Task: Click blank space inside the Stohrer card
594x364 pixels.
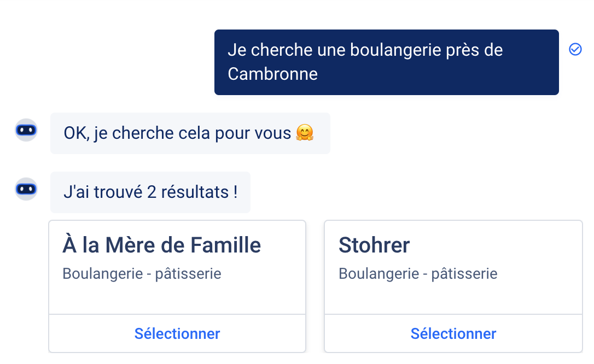Action: pyautogui.click(x=453, y=298)
